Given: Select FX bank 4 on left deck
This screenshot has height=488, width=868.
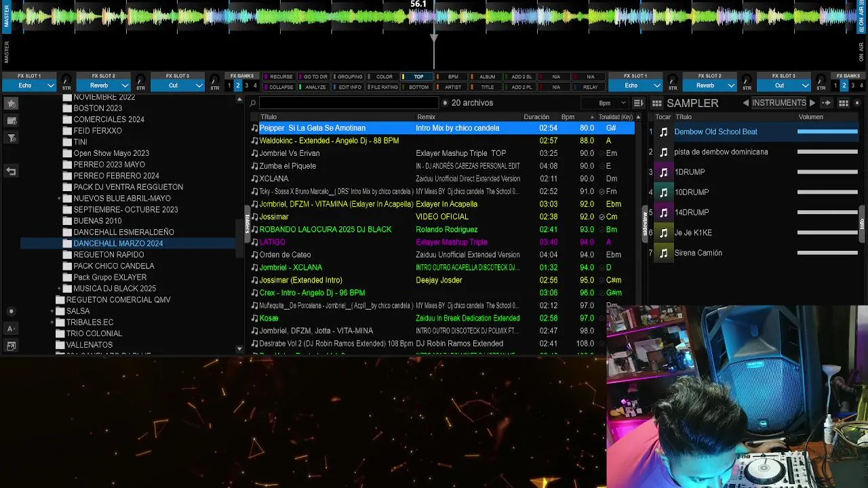Looking at the screenshot, I should pyautogui.click(x=255, y=86).
